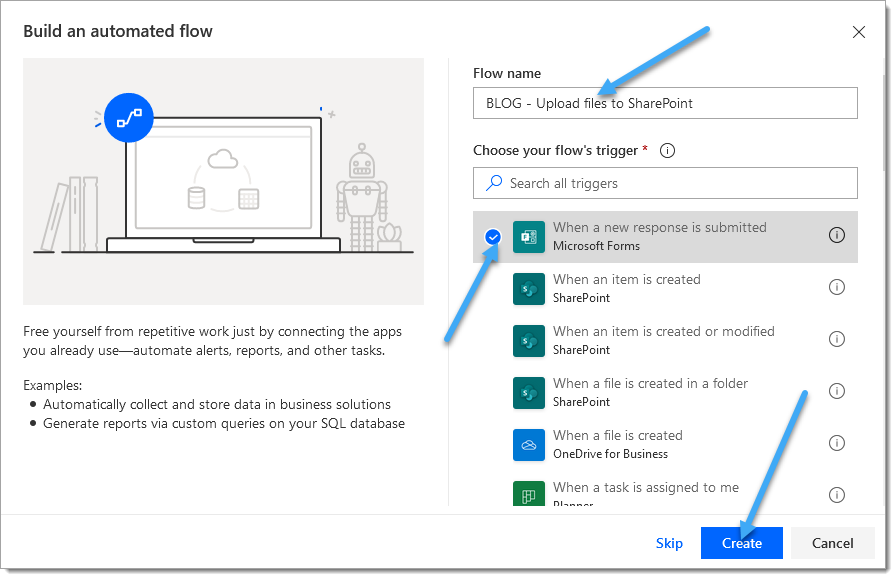The height and width of the screenshot is (579, 896).
Task: Open info for 'When a new response is submitted'
Action: point(837,235)
